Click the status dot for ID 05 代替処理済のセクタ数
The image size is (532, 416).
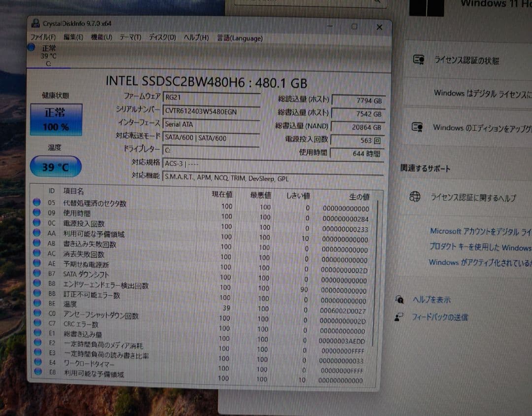pyautogui.click(x=36, y=203)
